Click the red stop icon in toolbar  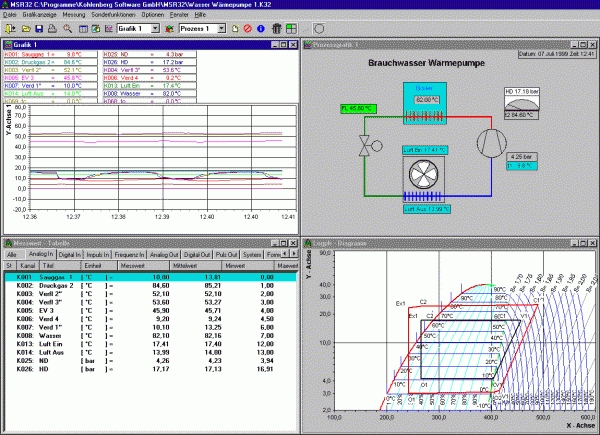pyautogui.click(x=246, y=29)
